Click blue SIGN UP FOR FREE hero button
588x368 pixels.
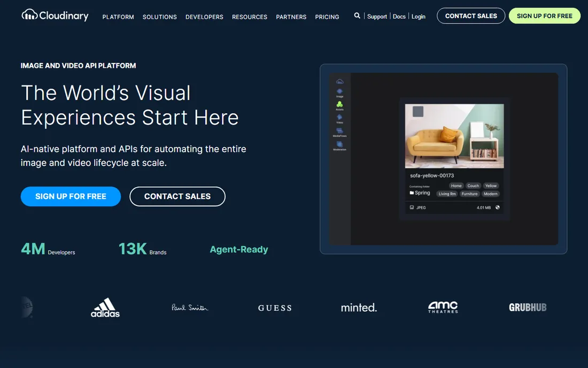click(x=71, y=196)
